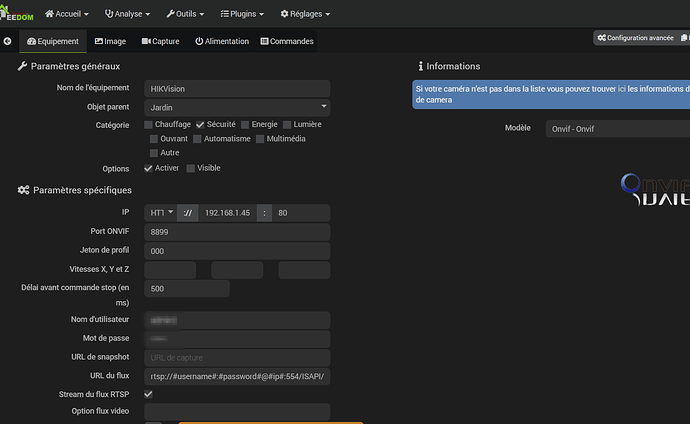Toggle the Chauffage category checkbox
Screen dimensions: 690x424
click(x=148, y=125)
